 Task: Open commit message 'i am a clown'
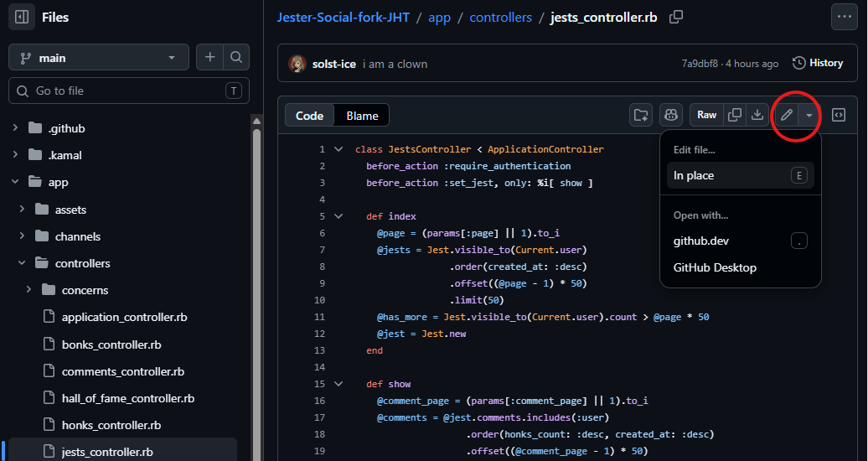[395, 64]
